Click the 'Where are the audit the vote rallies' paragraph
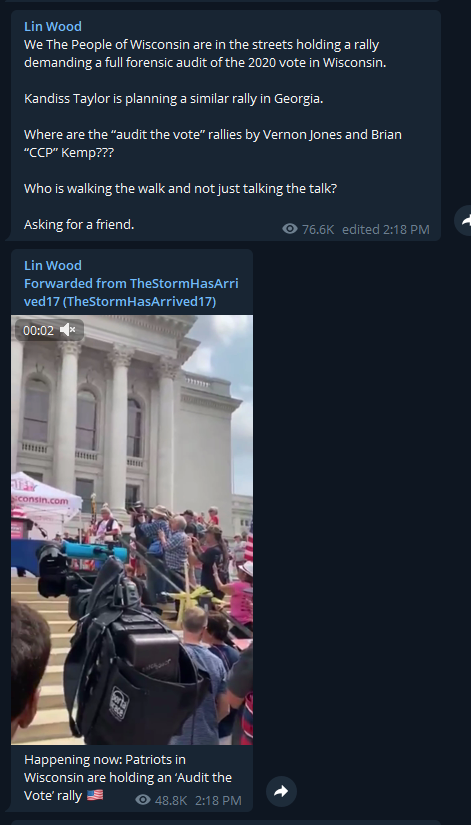Screen dimensions: 471x825 [x=213, y=144]
